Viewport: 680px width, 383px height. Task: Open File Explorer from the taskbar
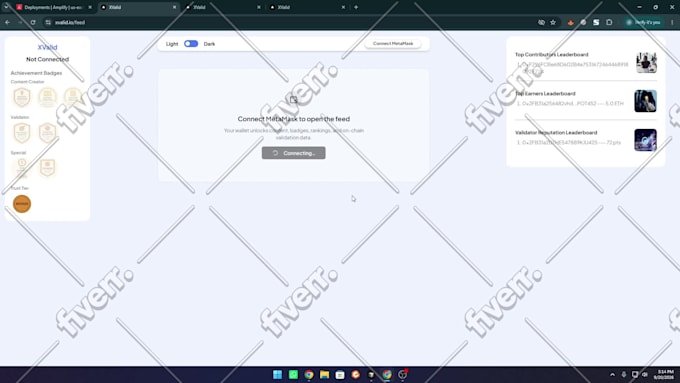coord(324,375)
